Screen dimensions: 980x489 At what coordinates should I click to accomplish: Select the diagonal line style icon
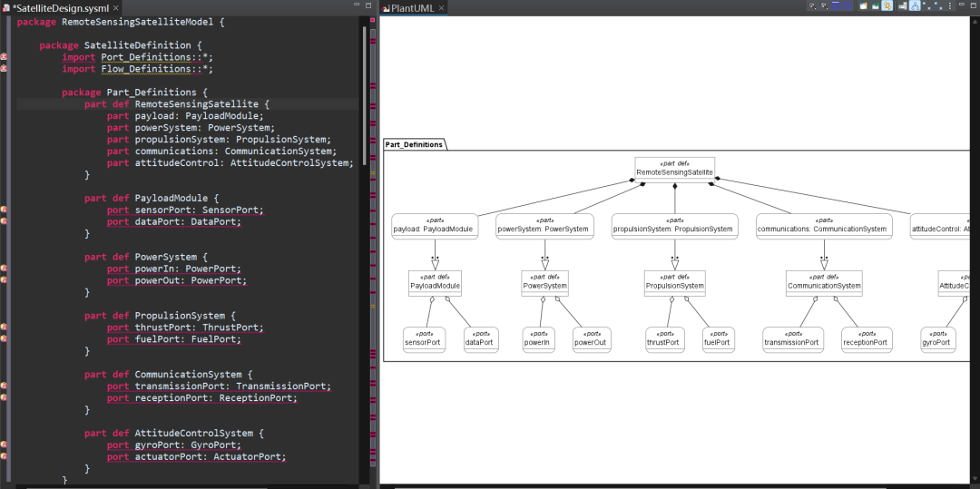click(926, 5)
